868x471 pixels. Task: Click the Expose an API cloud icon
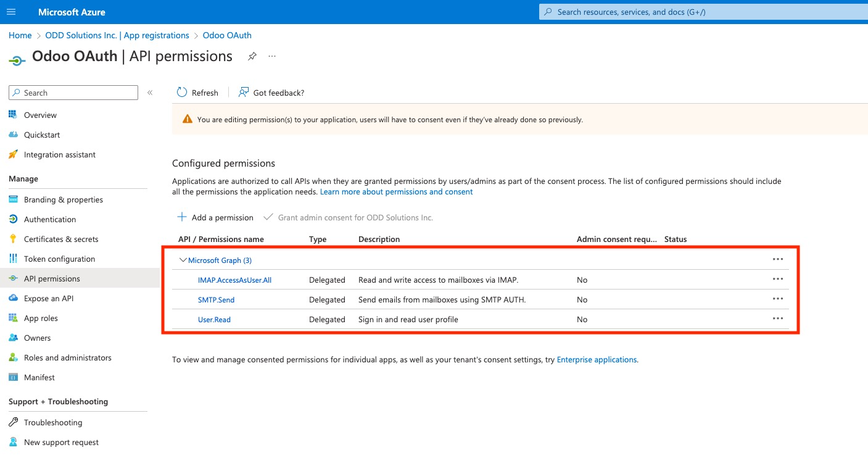13,298
